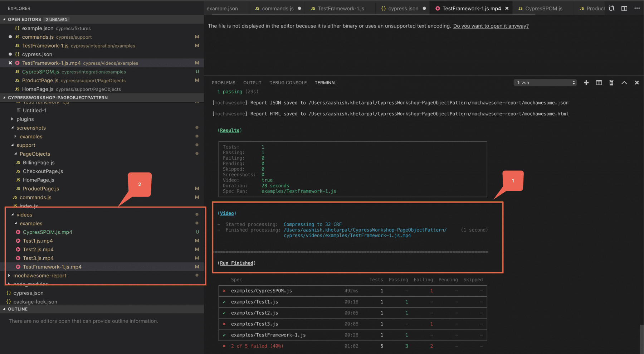Select TestFramework-1.js.mp4 in the videos tree
644x354 pixels.
click(x=52, y=267)
